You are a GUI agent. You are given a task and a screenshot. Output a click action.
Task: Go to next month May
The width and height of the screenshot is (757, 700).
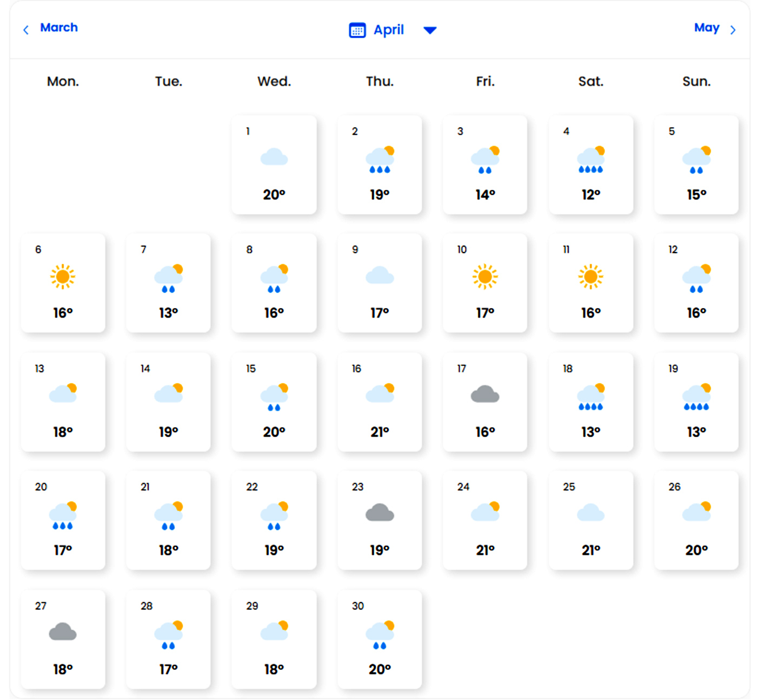click(706, 28)
